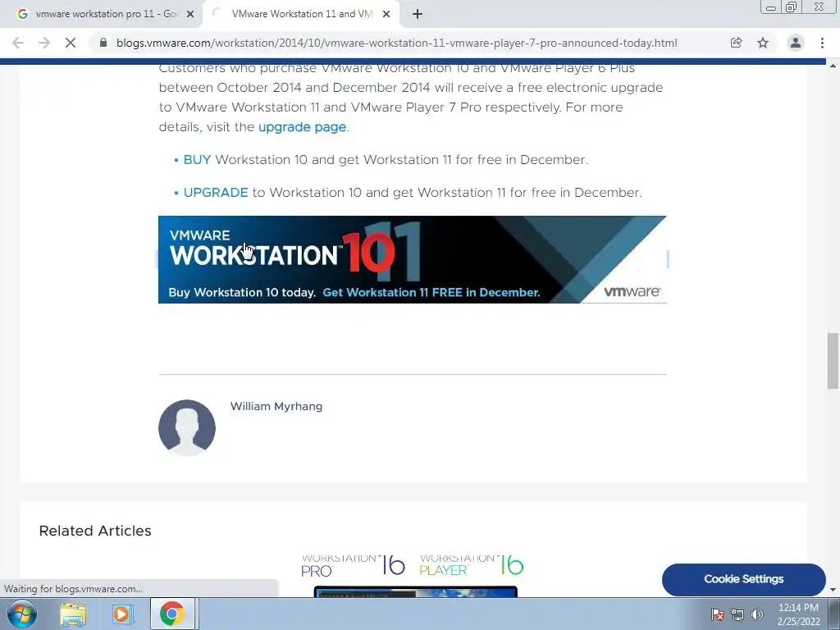This screenshot has height=630, width=840.
Task: Click the Chrome taskbar icon
Action: point(171,614)
